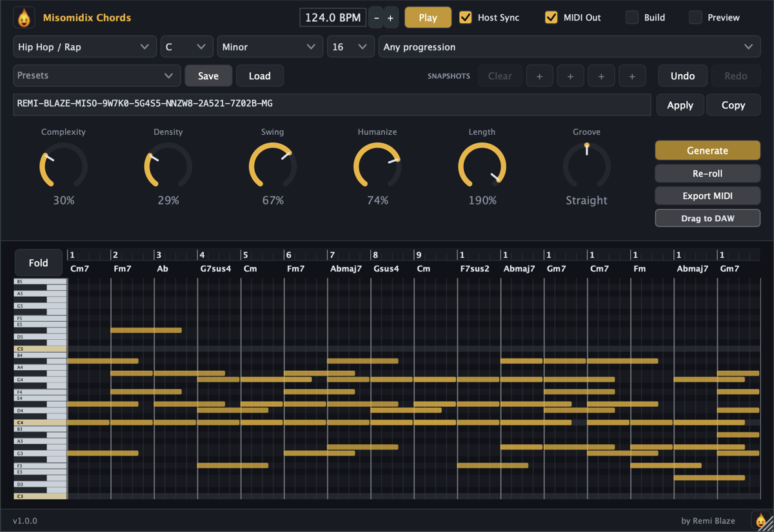Click the Undo button

[x=682, y=75]
